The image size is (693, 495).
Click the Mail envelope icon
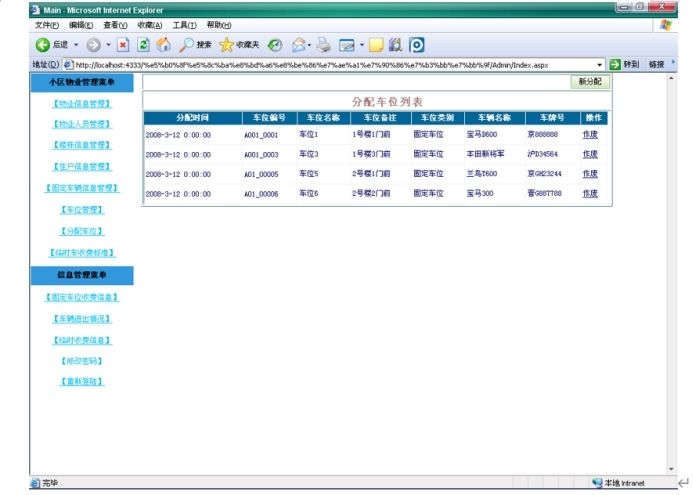click(299, 45)
